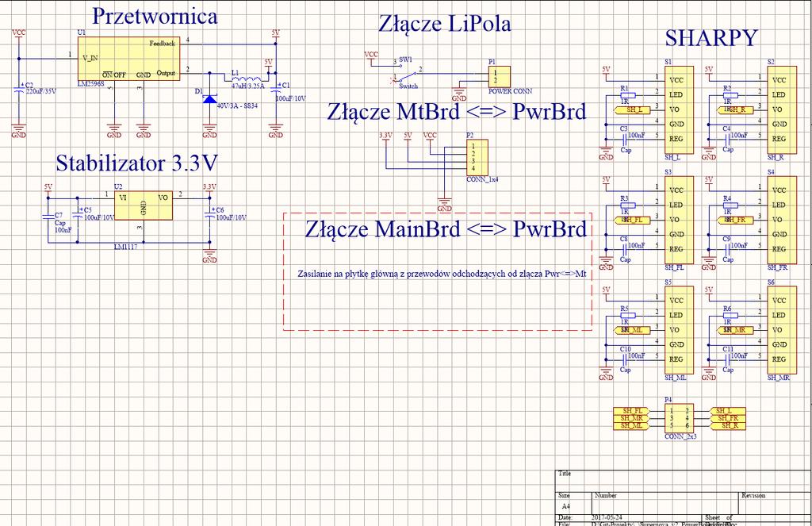Click the L1 47uH inductor symbol
The height and width of the screenshot is (526, 812).
tap(248, 79)
